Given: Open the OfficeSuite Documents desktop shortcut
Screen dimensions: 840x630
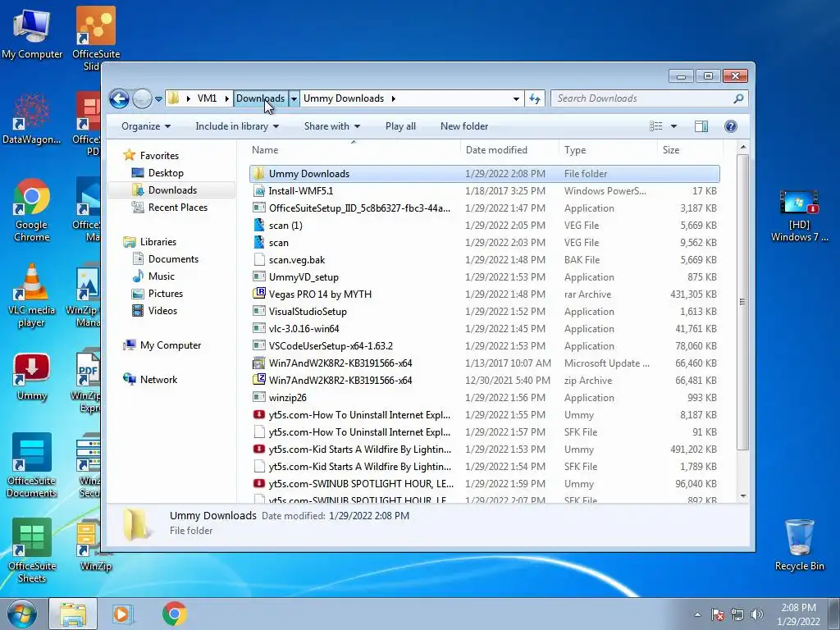Looking at the screenshot, I should point(32,466).
